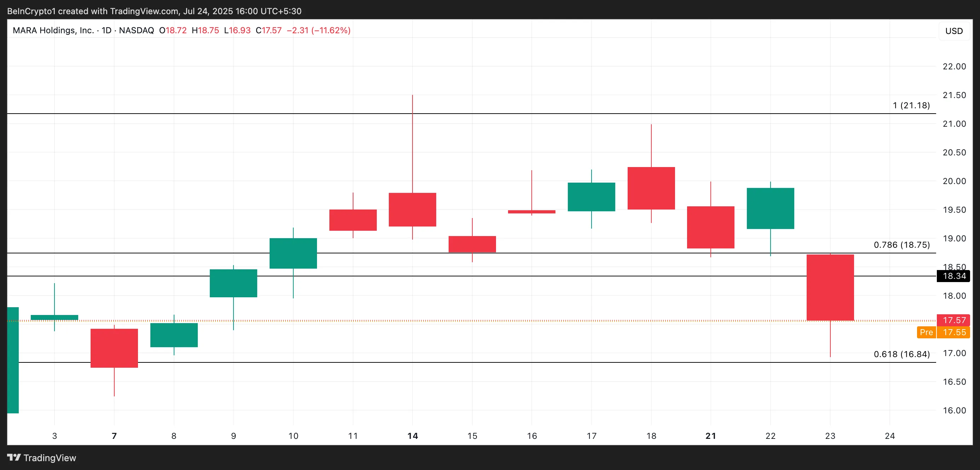Click the BeInCrypto1 created with TradingView.com caption
This screenshot has width=980, height=470.
coord(154,11)
